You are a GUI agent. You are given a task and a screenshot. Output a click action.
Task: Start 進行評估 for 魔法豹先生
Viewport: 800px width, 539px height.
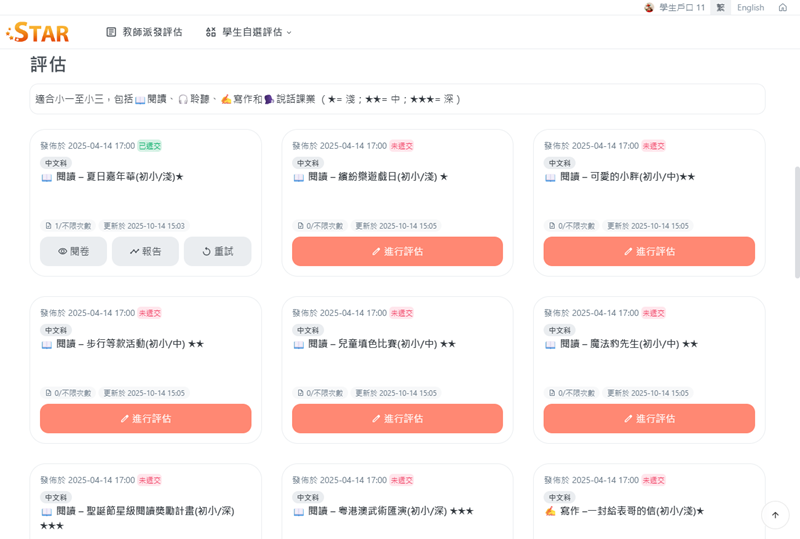click(649, 418)
